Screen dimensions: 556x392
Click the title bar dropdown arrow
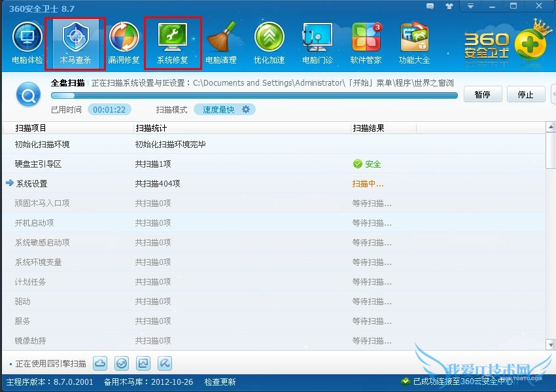tap(470, 6)
